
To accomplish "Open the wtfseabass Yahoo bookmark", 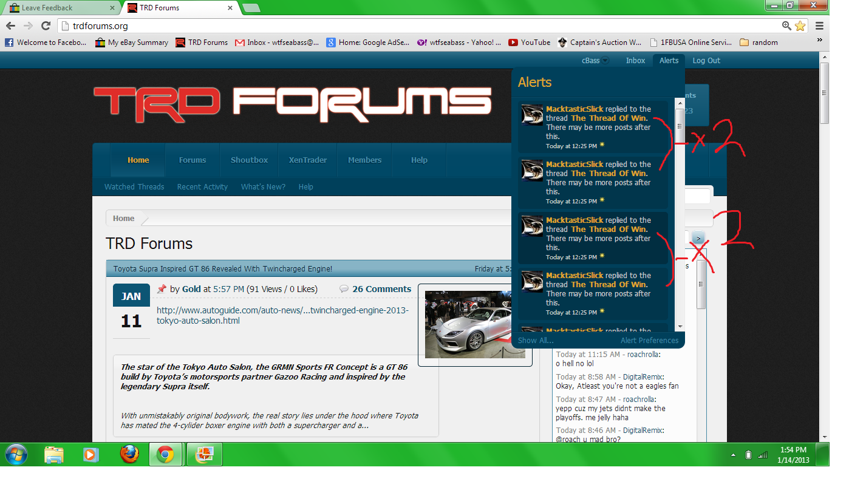I will (459, 43).
